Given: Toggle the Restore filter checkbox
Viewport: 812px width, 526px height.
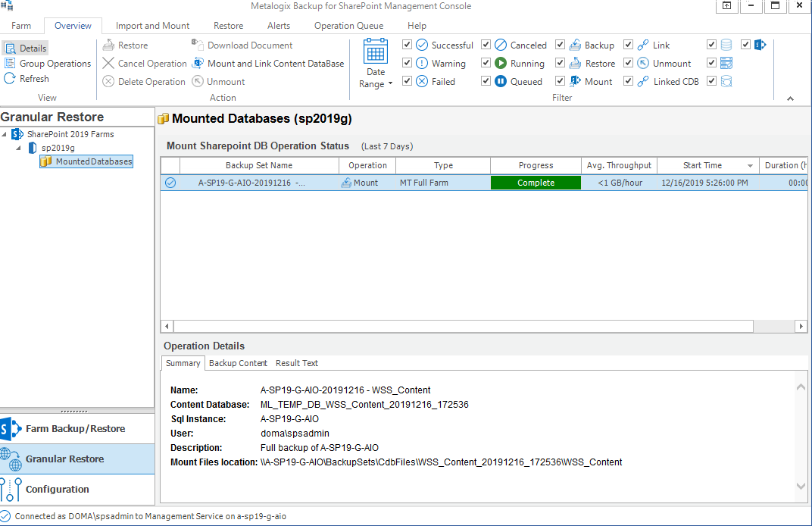Looking at the screenshot, I should point(560,63).
